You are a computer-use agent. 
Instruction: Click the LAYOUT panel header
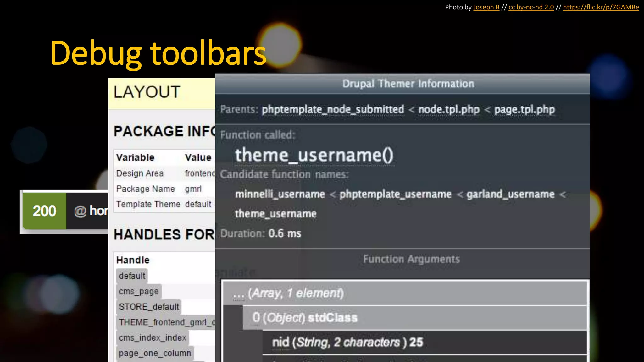click(x=162, y=93)
